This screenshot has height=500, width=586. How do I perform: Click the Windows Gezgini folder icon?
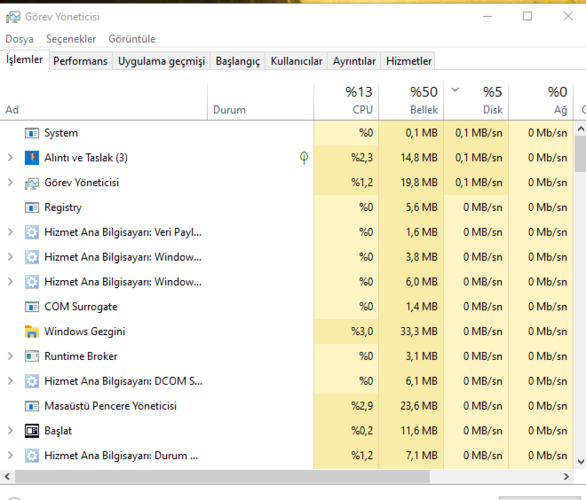32,331
